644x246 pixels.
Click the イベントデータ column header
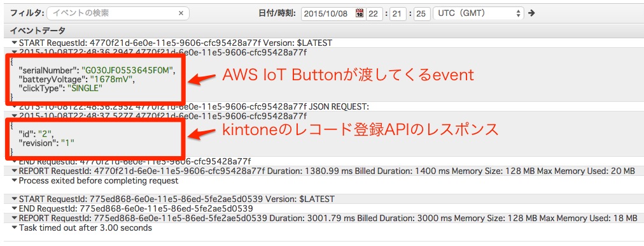[38, 31]
